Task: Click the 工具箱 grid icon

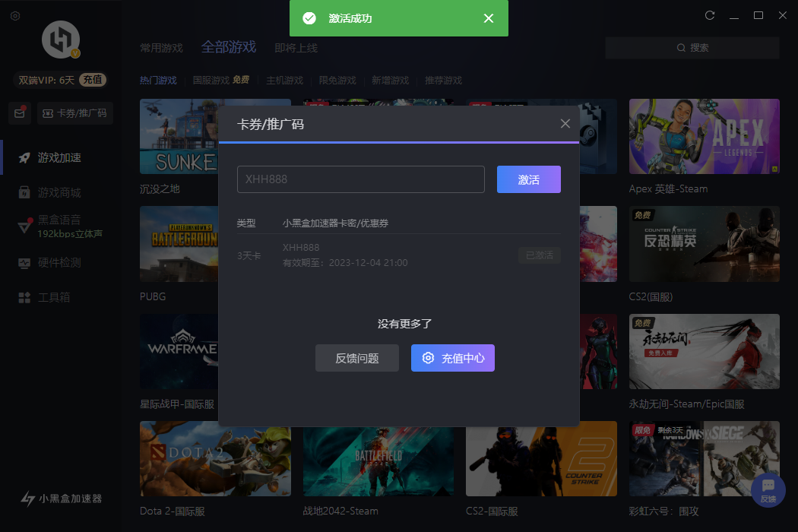Action: [24, 298]
